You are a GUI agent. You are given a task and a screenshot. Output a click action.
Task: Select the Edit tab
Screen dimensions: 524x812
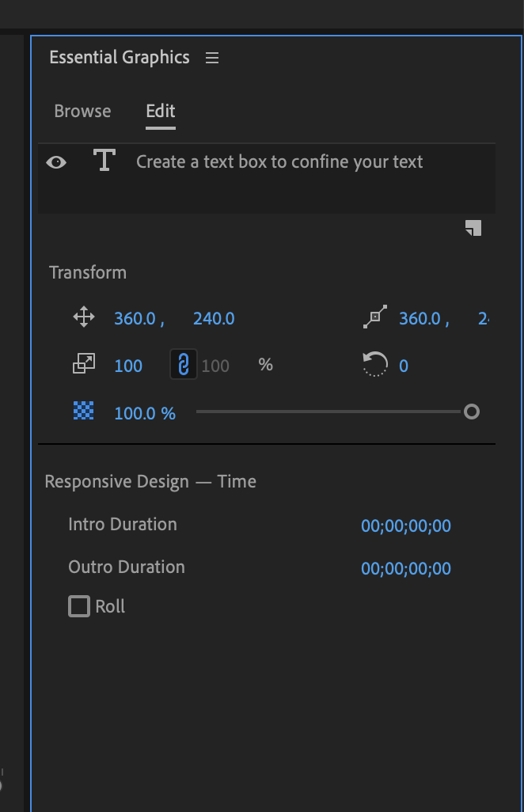click(x=161, y=112)
